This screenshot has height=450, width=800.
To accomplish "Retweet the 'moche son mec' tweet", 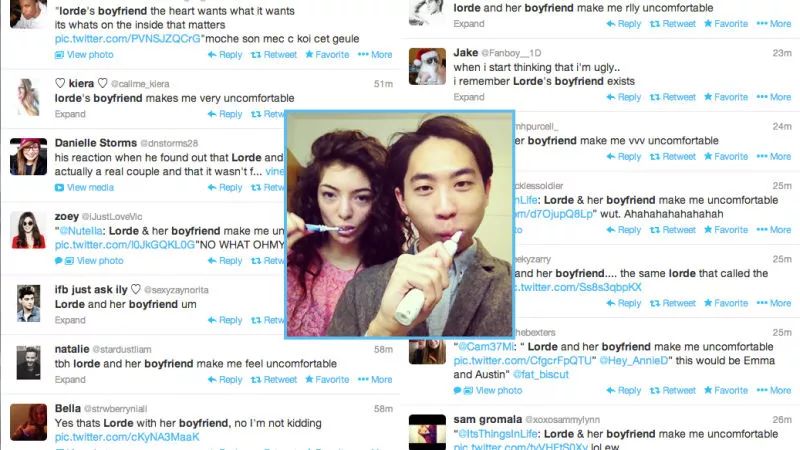I will click(273, 55).
